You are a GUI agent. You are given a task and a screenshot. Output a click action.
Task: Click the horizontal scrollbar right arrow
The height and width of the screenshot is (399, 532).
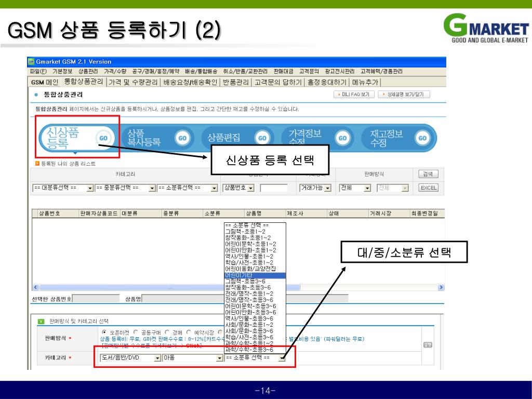[x=441, y=287]
